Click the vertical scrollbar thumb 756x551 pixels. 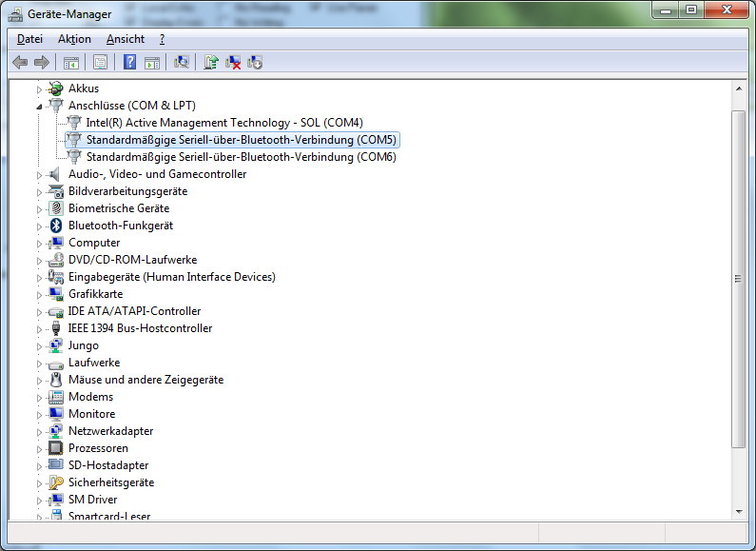739,280
